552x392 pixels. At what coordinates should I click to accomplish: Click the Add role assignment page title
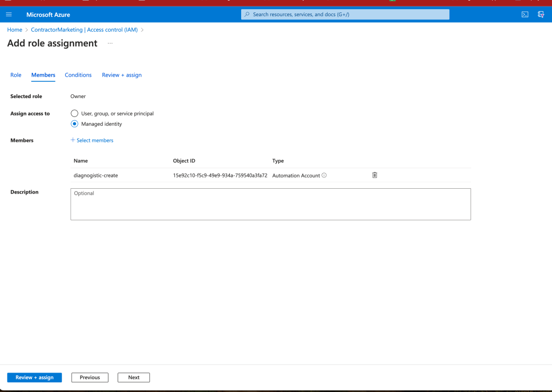(52, 43)
